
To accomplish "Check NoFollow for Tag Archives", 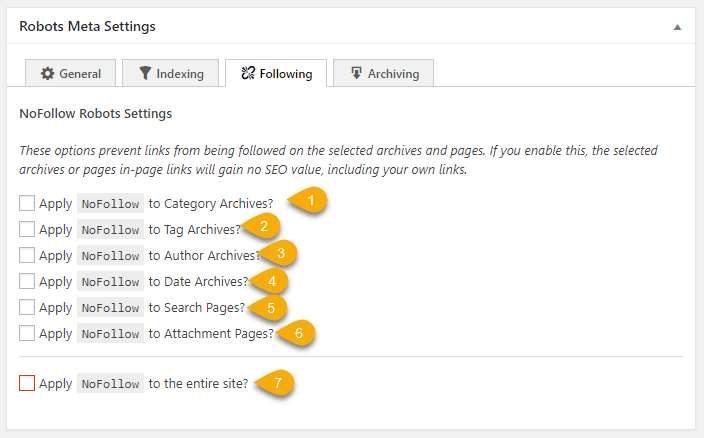I will (27, 229).
